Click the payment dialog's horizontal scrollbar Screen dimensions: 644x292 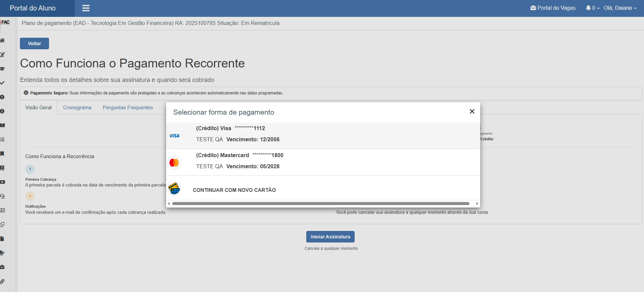point(320,204)
